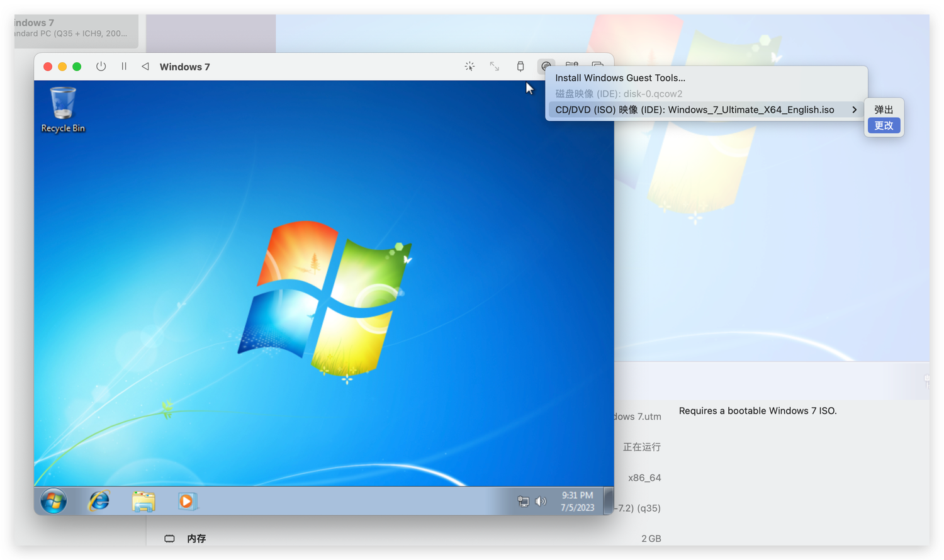Viewport: 944px width, 560px height.
Task: Click the power button in the VM toolbar
Action: click(x=101, y=67)
